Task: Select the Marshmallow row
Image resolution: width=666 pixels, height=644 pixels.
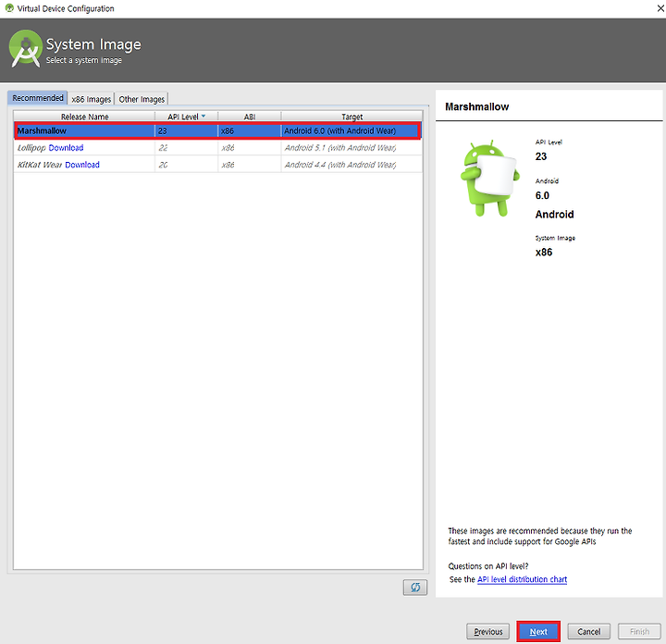Action: [x=218, y=130]
